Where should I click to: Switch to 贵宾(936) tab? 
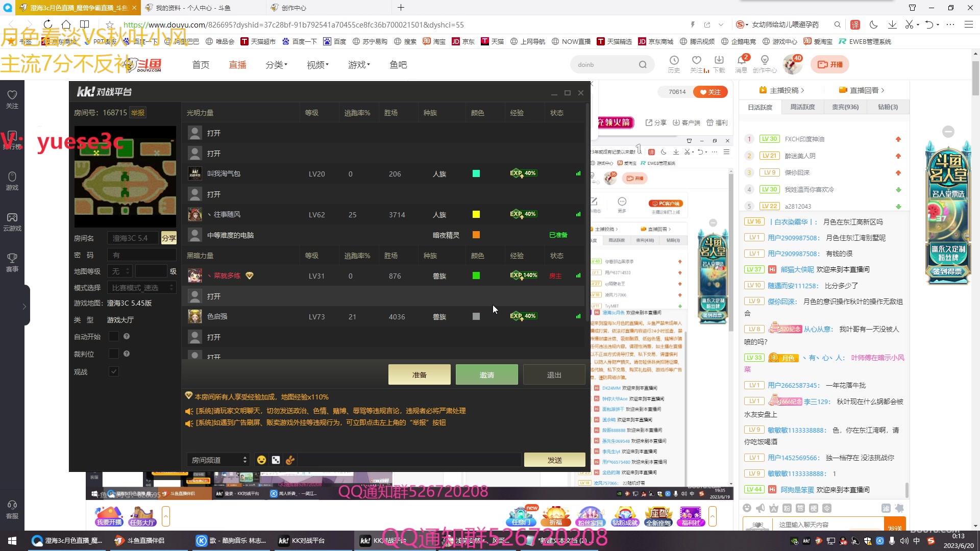point(845,107)
